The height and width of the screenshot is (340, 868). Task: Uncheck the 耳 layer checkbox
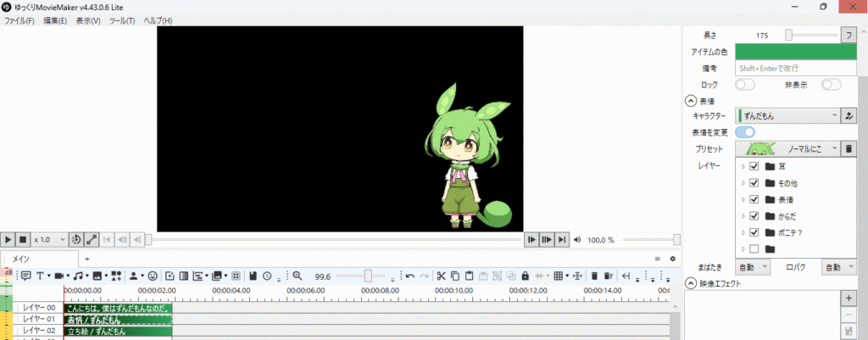pos(754,167)
